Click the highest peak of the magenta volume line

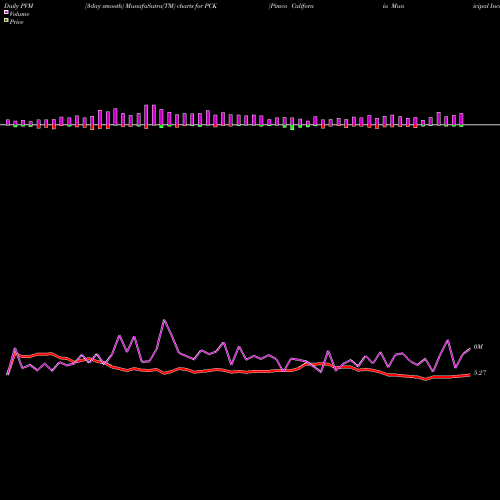click(x=164, y=320)
